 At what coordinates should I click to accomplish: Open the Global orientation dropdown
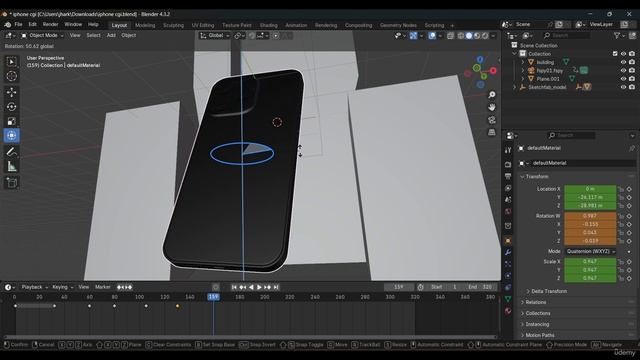pyautogui.click(x=215, y=36)
